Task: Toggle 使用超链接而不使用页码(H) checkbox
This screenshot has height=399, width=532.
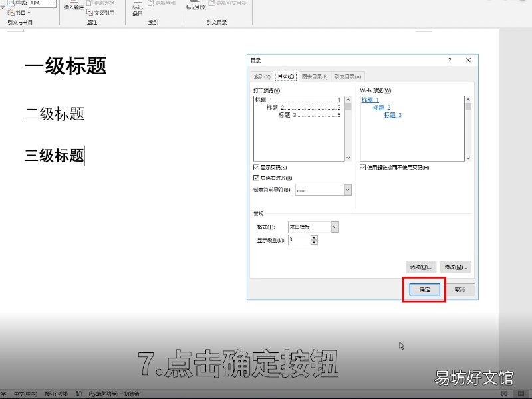Action: 362,168
